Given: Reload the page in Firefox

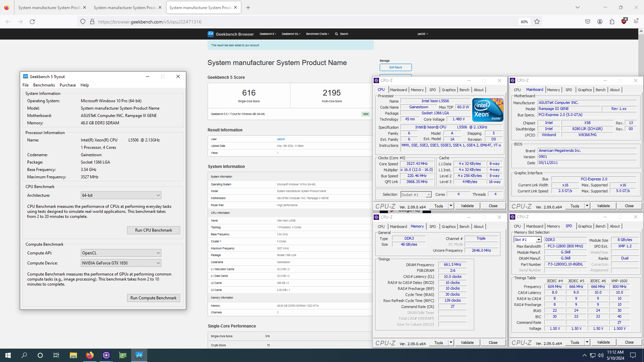Looking at the screenshot, I should click(x=32, y=22).
